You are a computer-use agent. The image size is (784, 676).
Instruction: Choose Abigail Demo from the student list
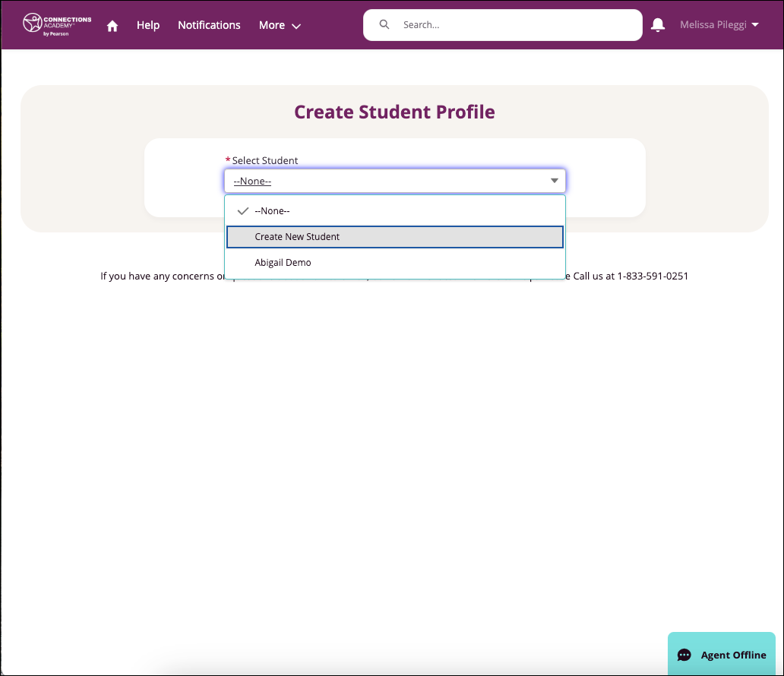click(283, 262)
